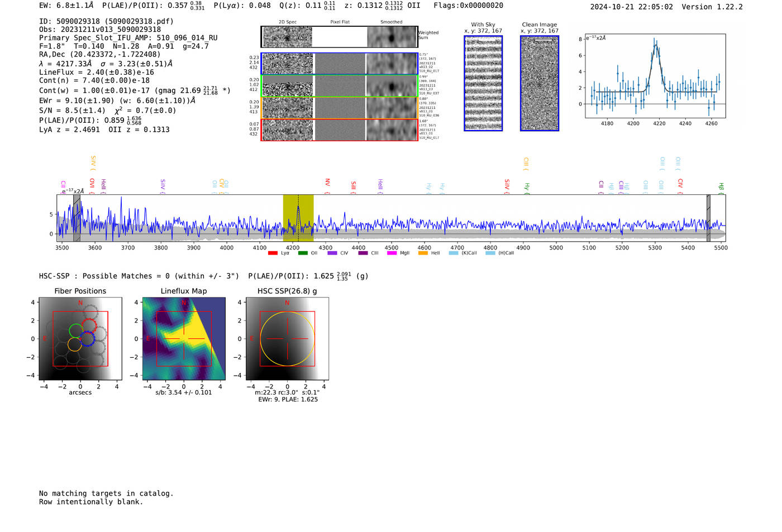Select the timestamp 2024-10-21 22:05:02
The height and width of the screenshot is (532, 782).
[631, 7]
